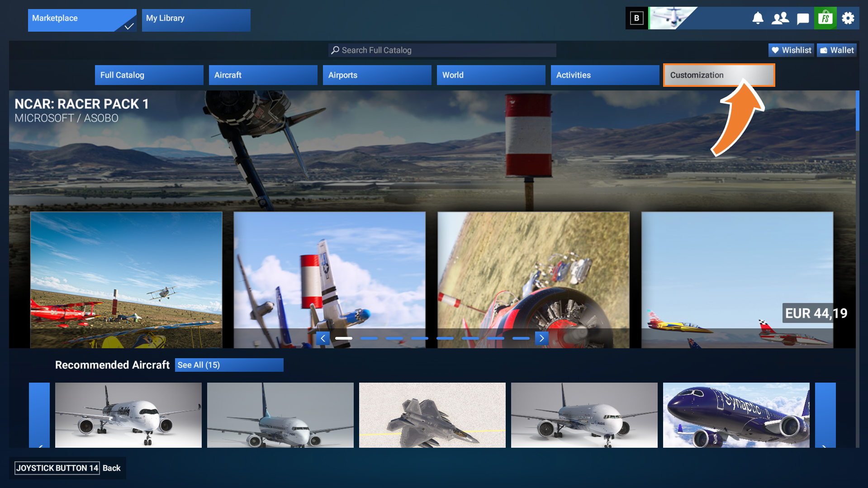Click the airplane profile banner
Viewport: 868px width, 488px height.
(x=673, y=18)
